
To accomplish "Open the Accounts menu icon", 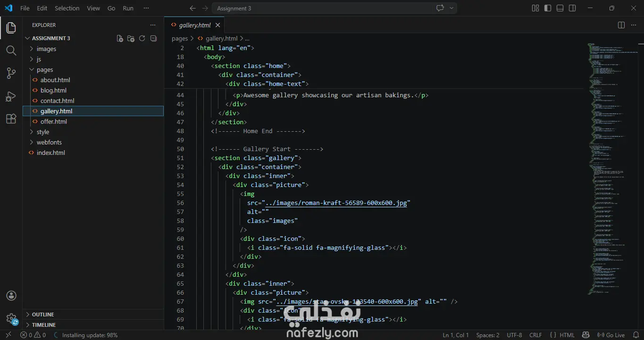I will [x=11, y=296].
